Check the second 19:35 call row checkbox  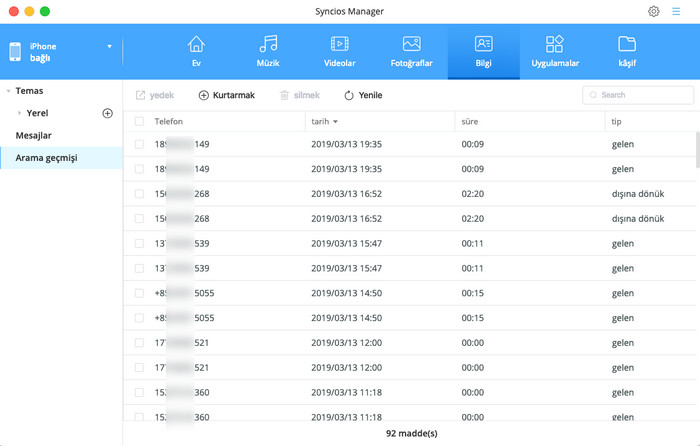click(139, 169)
